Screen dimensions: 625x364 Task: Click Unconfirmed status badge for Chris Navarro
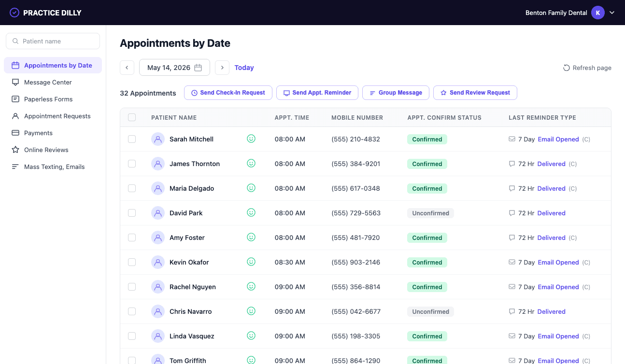[430, 311]
